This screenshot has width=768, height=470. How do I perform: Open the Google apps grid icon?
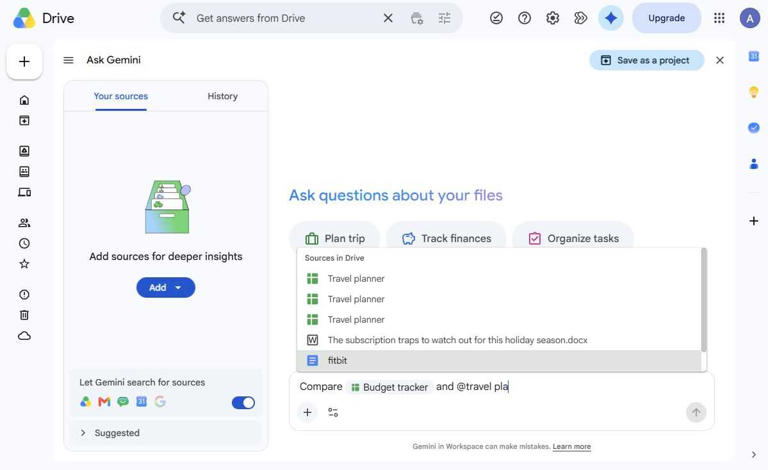(x=719, y=18)
